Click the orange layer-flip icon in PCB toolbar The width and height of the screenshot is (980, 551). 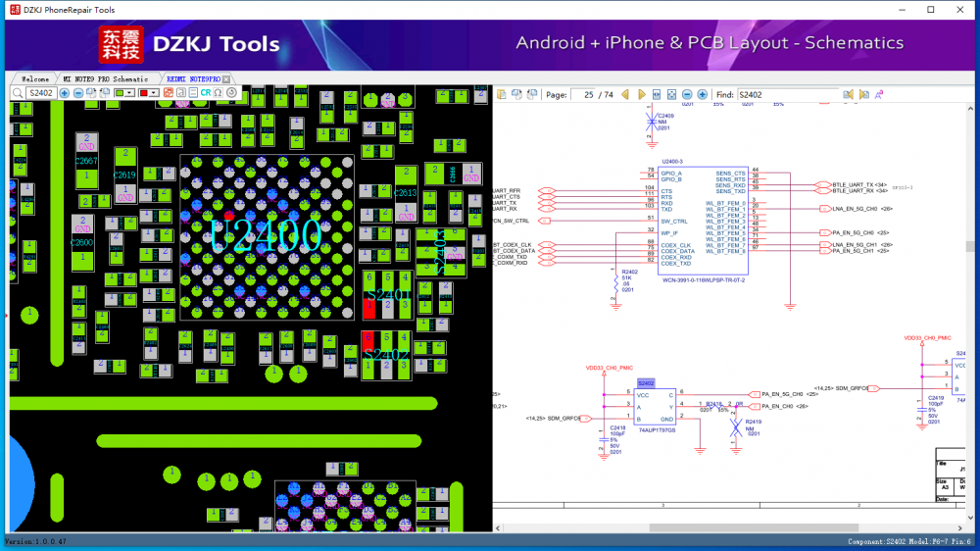(169, 93)
